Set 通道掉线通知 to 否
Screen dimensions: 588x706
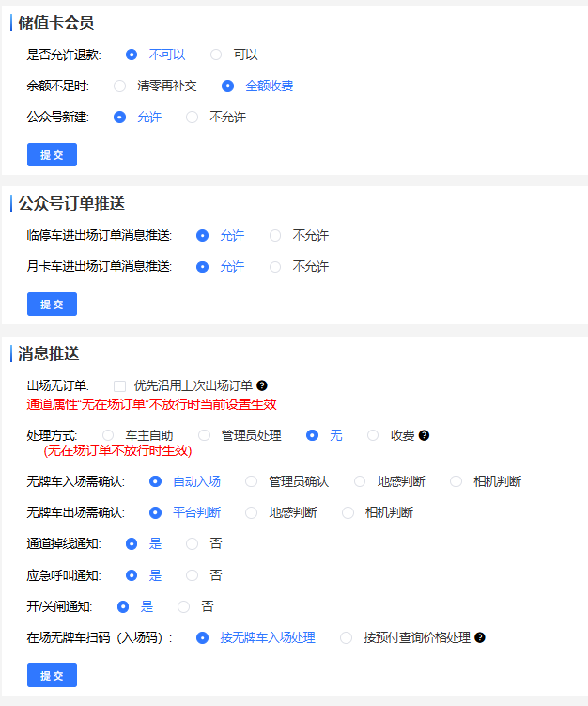pos(193,544)
